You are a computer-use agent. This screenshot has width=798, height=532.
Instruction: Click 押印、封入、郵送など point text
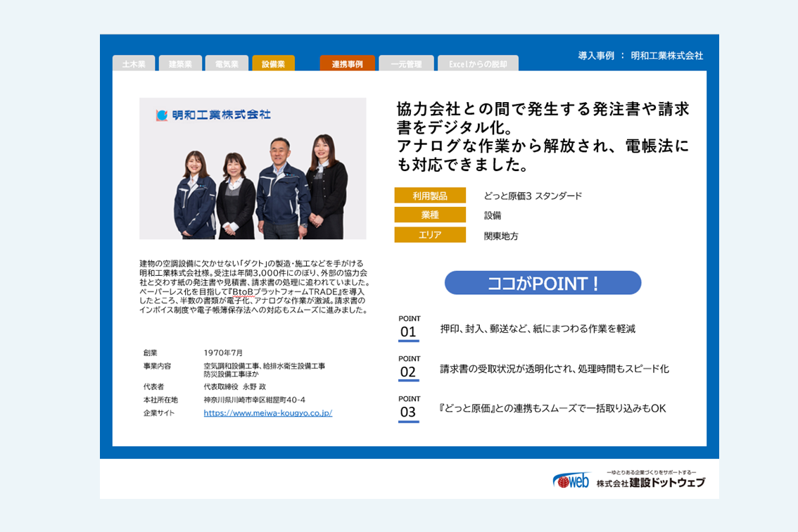538,329
